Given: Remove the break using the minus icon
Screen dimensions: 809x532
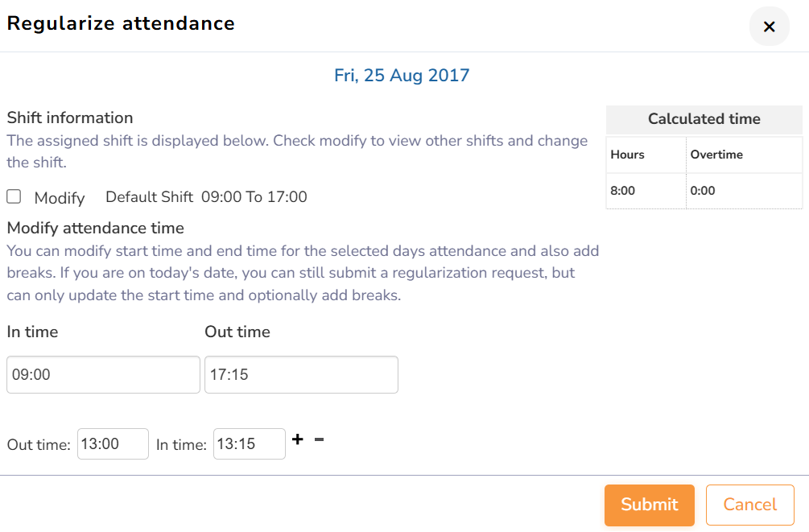Looking at the screenshot, I should pos(319,439).
